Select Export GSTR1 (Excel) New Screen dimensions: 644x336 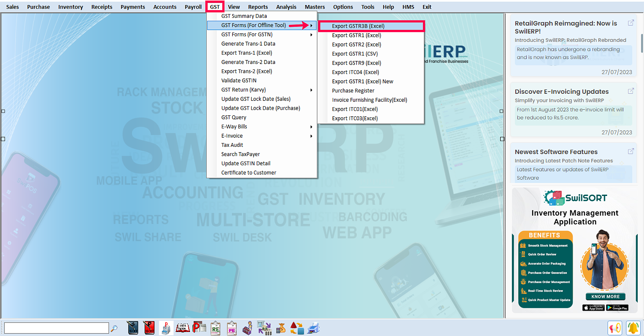[371, 81]
